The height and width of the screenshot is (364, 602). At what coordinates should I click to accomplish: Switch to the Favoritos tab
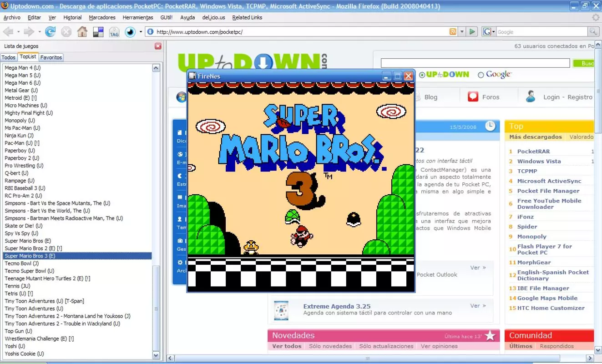(x=51, y=57)
